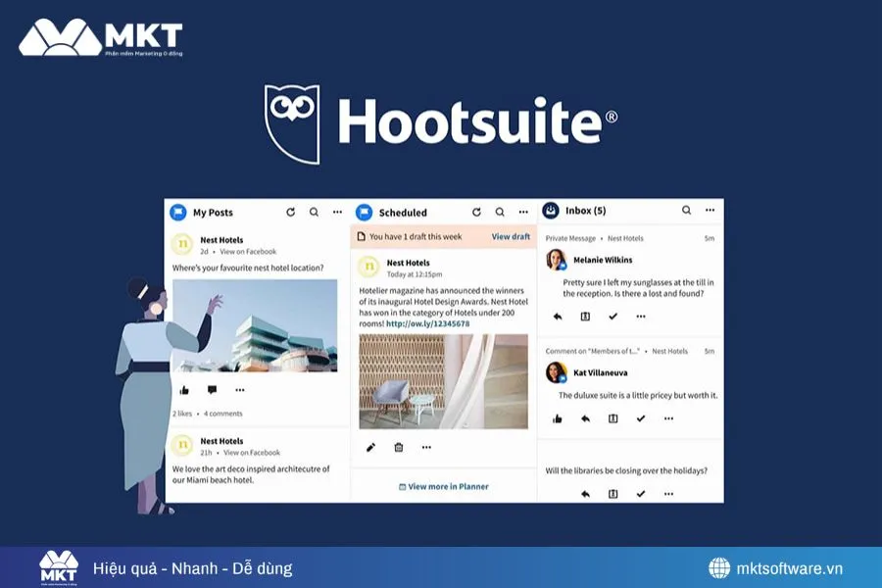
Task: Edit the scheduled Nest Hotels post with the pencil
Action: click(370, 448)
